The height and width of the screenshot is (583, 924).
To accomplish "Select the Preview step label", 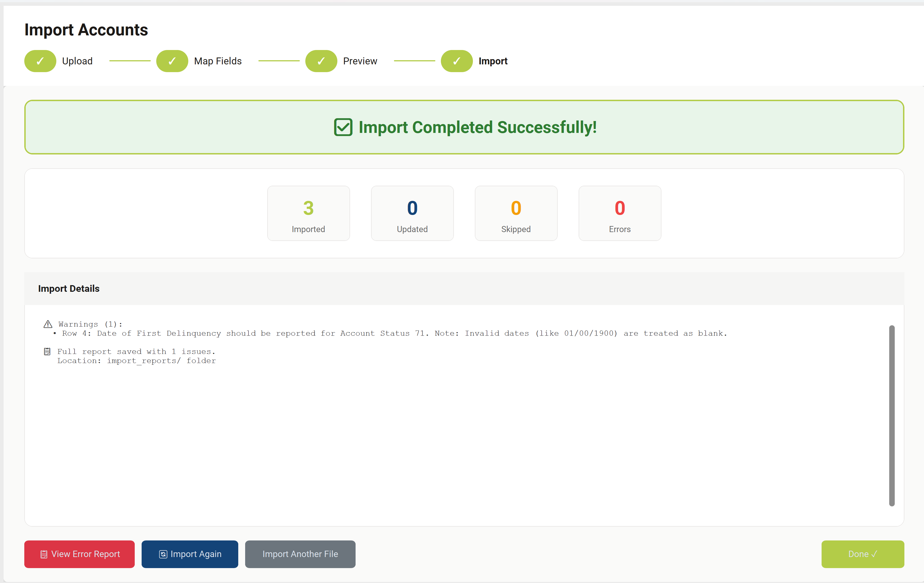I will [x=360, y=61].
